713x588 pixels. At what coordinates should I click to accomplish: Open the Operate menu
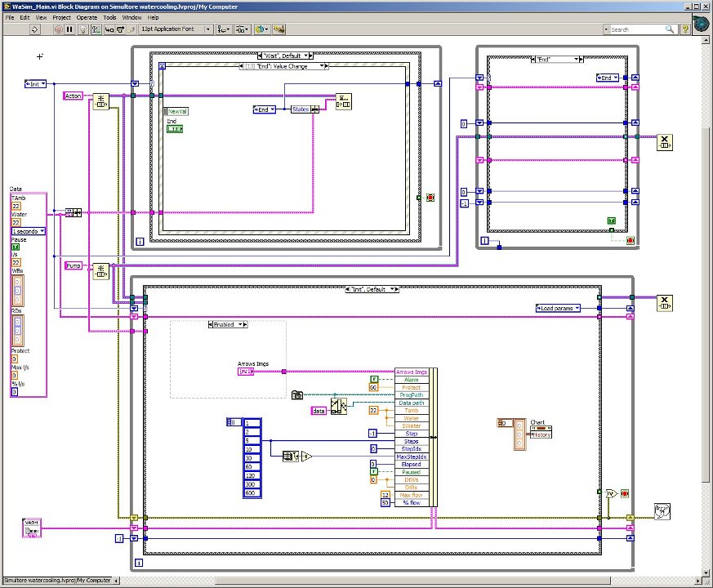tap(87, 17)
